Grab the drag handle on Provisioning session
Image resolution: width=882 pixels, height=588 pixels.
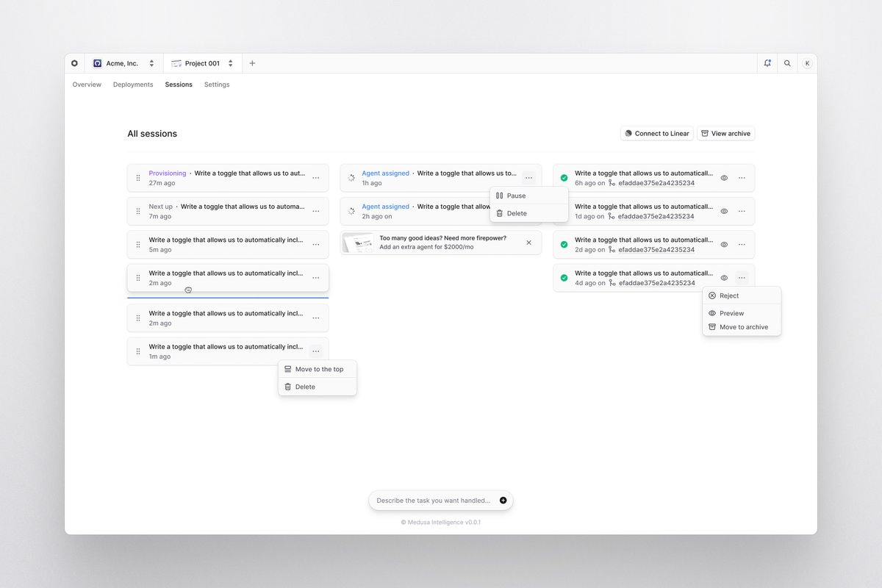(x=138, y=178)
